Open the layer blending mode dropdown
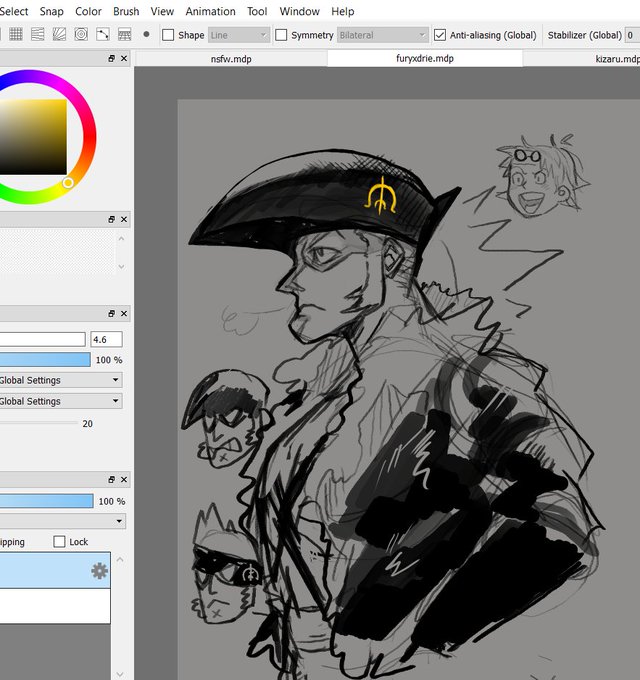This screenshot has width=640, height=680. [62, 521]
